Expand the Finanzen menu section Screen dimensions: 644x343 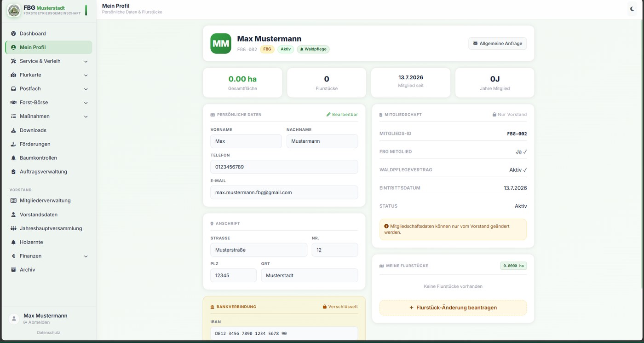[x=86, y=256]
